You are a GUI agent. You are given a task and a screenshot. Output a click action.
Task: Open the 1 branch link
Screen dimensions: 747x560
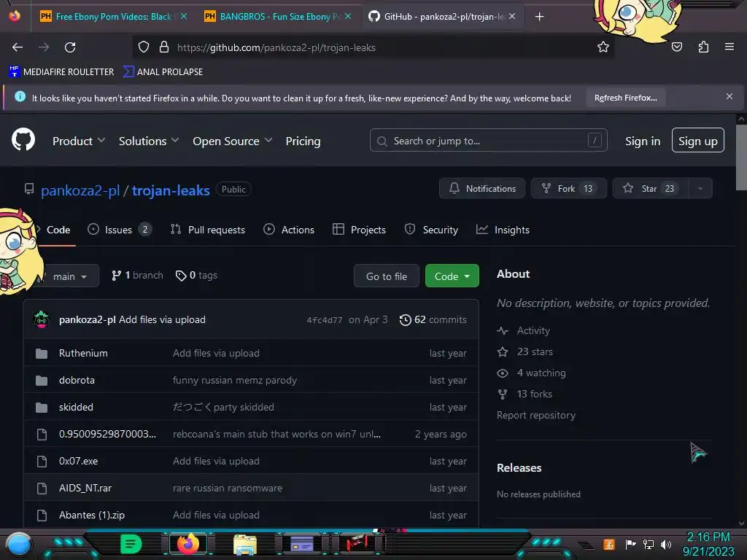137,275
